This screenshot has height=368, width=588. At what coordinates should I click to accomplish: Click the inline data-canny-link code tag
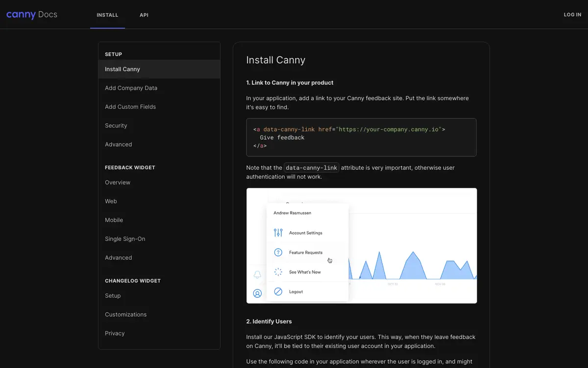click(x=312, y=168)
